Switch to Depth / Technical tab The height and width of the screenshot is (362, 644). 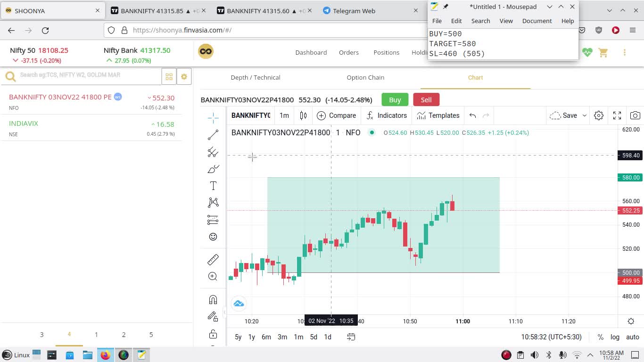coord(256,78)
